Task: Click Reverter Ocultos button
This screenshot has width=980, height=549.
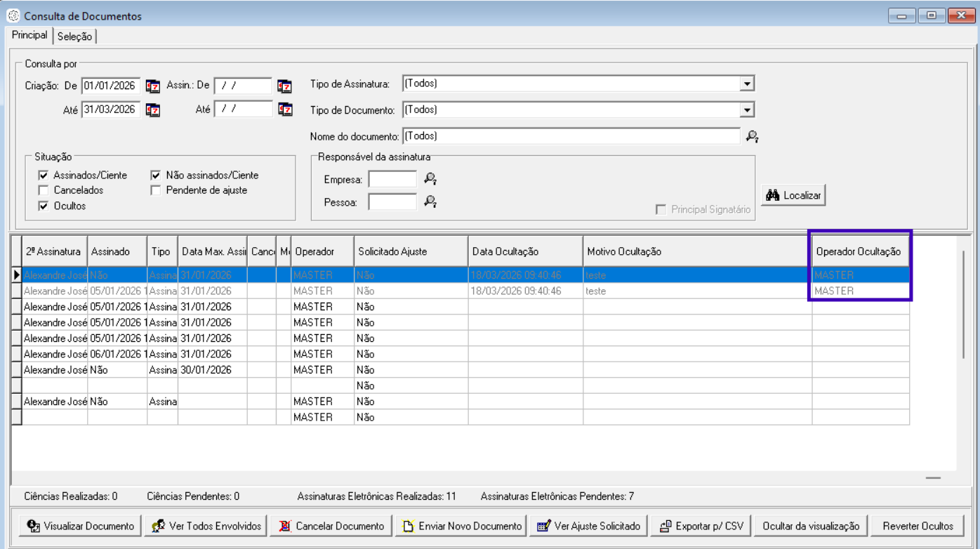Action: (918, 526)
